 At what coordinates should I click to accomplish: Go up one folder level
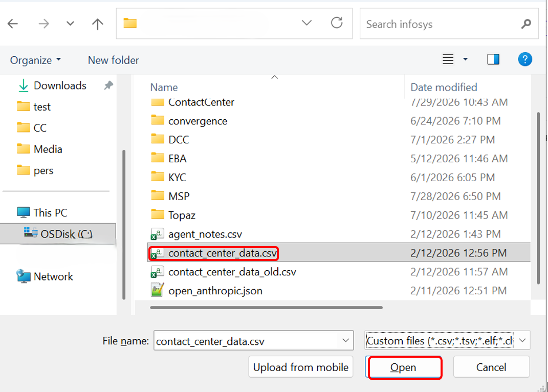point(98,24)
